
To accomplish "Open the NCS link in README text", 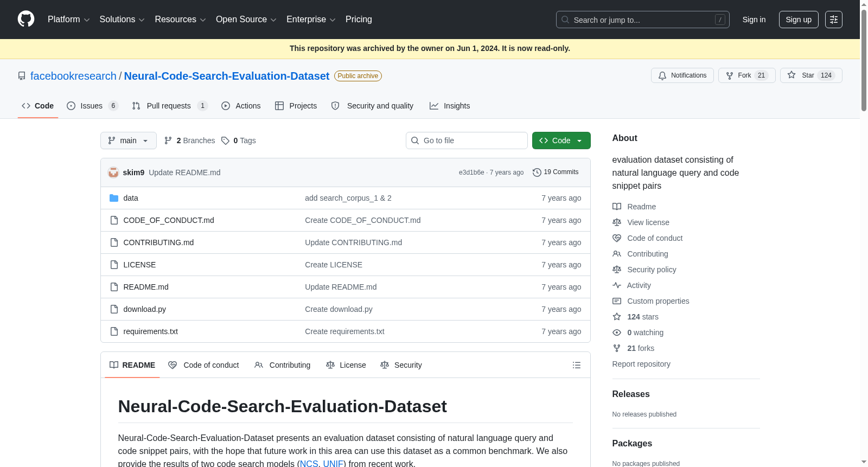I will 309,463.
